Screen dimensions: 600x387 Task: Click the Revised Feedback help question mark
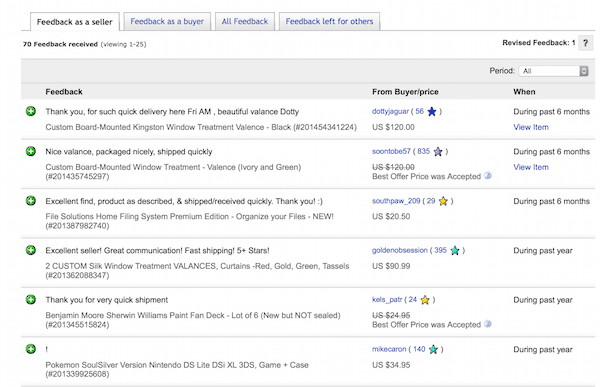[x=585, y=43]
